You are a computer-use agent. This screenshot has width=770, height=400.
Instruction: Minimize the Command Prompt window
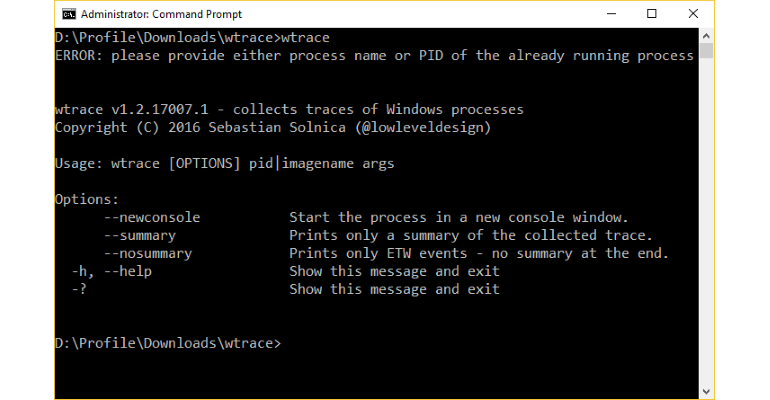point(611,14)
